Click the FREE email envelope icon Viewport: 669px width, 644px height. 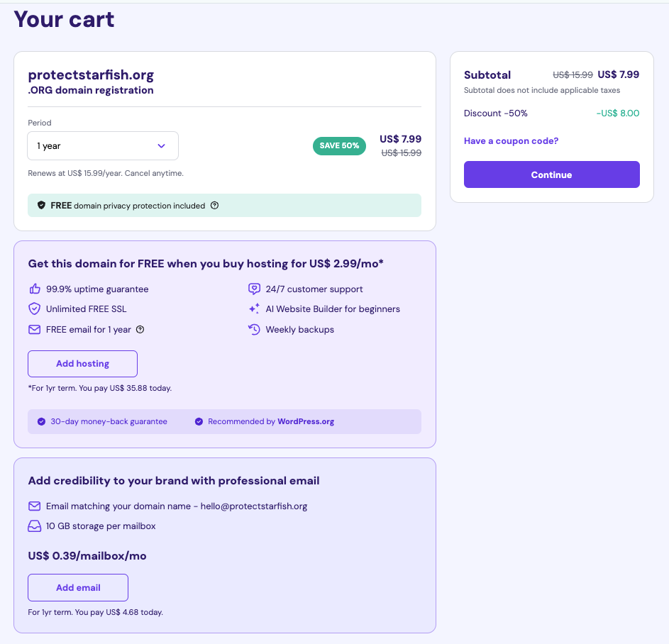pos(34,329)
